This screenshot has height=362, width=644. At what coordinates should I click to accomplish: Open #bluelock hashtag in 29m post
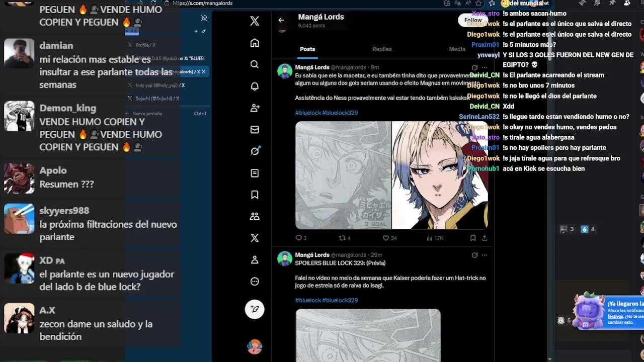coord(308,300)
